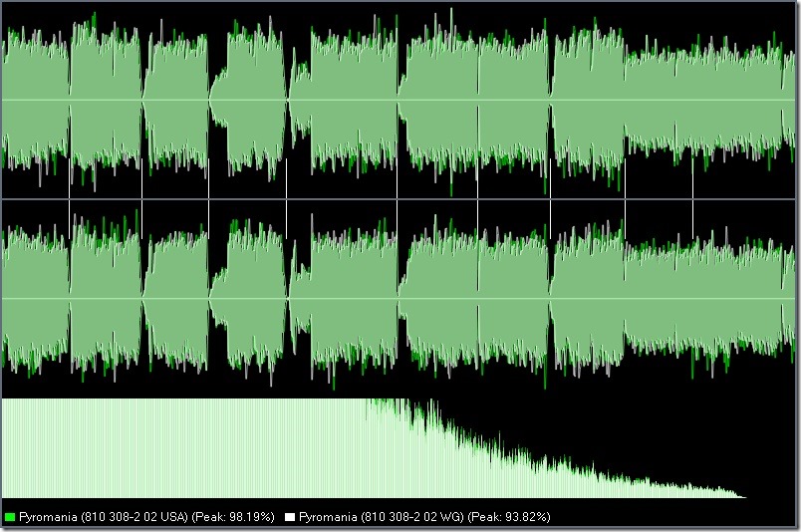This screenshot has width=801, height=532.
Task: Click the white WG legend color swatch
Action: [x=290, y=517]
